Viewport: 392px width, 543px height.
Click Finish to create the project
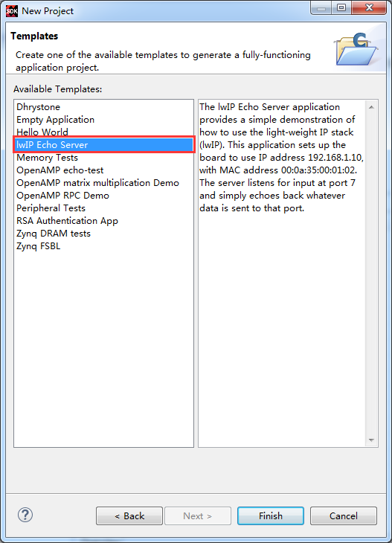coord(271,516)
